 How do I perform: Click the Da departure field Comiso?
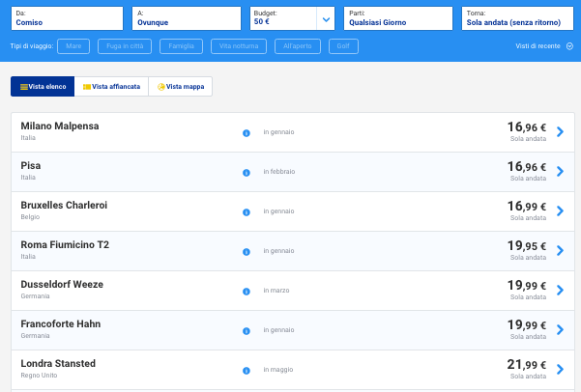(67, 18)
